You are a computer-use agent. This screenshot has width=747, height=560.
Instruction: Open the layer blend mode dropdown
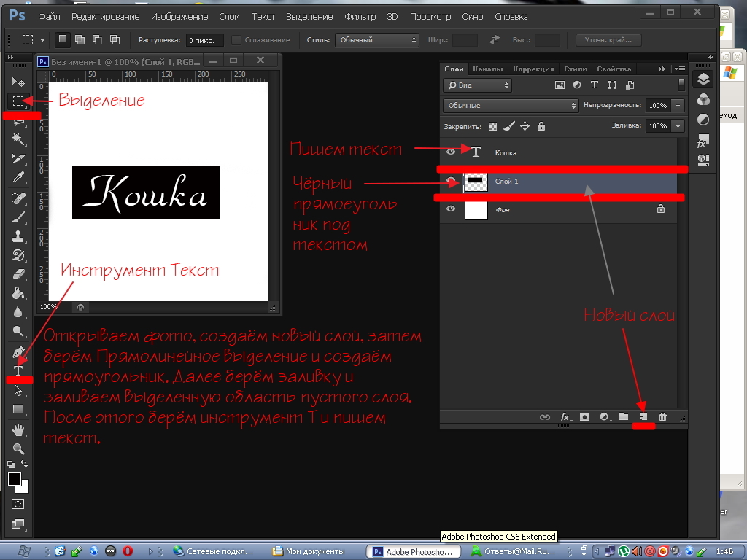pos(511,105)
